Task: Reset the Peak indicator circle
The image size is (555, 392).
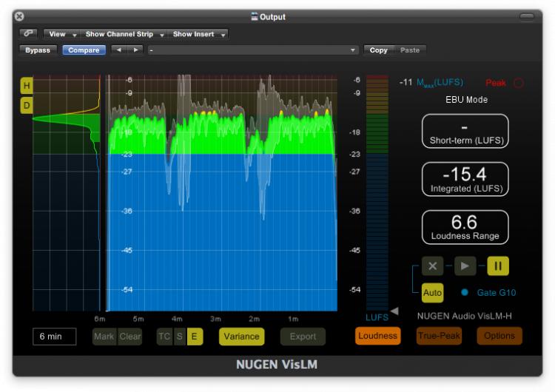Action: click(519, 83)
